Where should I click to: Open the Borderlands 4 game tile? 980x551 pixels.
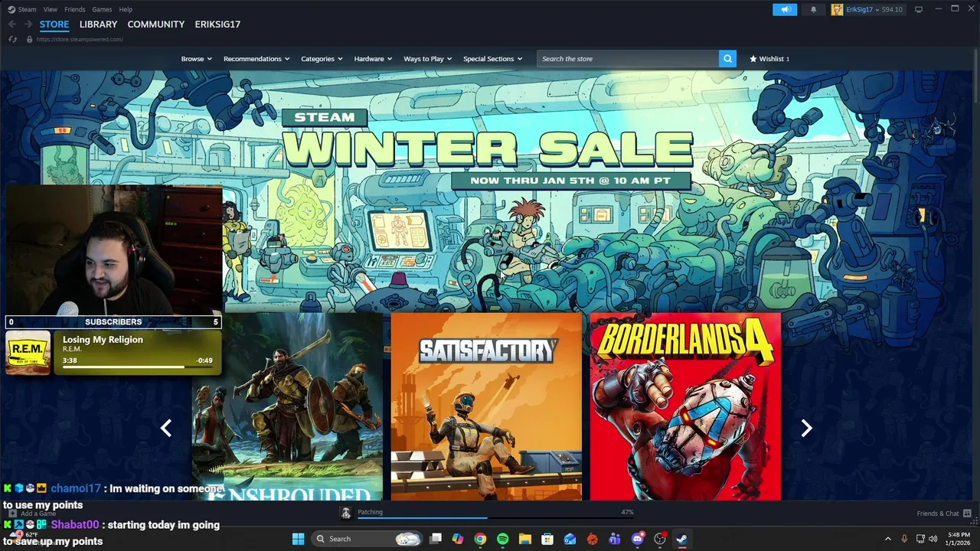[x=685, y=406]
